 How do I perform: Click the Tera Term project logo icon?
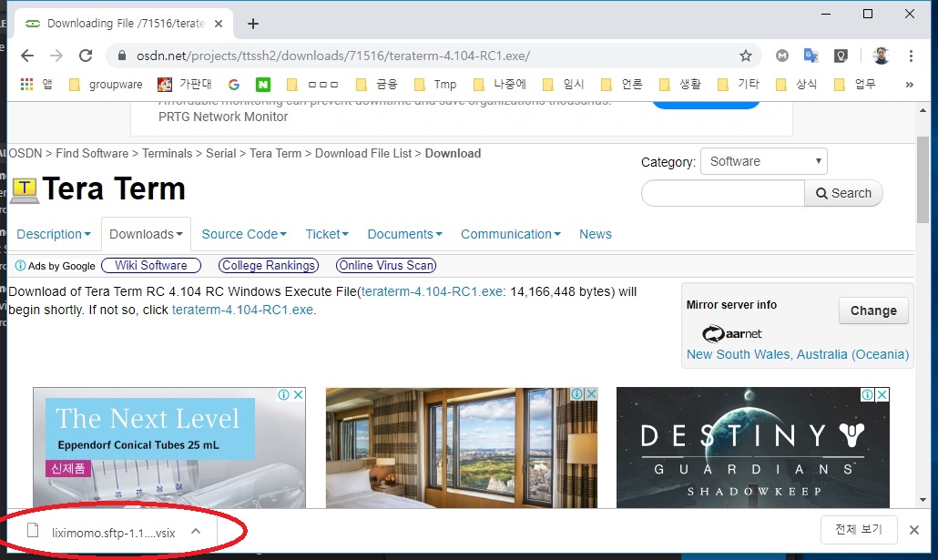point(25,190)
